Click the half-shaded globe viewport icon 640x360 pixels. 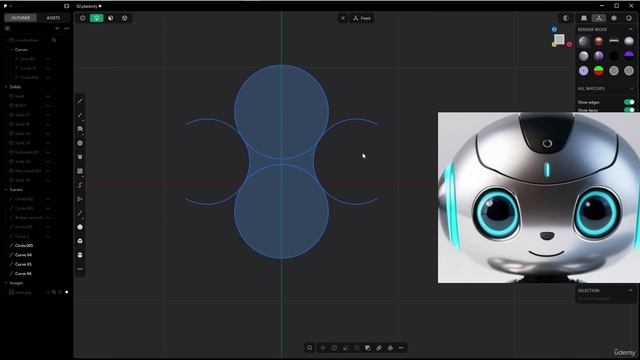[x=111, y=18]
